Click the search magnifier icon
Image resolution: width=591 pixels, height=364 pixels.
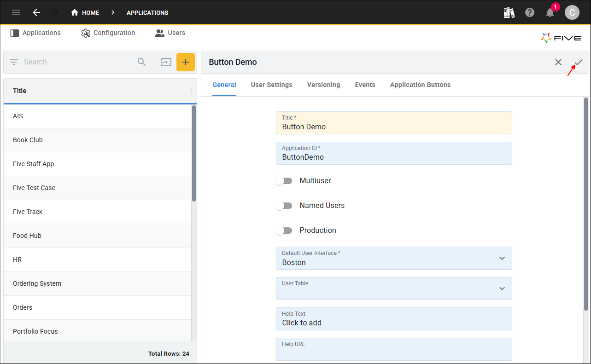(x=142, y=62)
